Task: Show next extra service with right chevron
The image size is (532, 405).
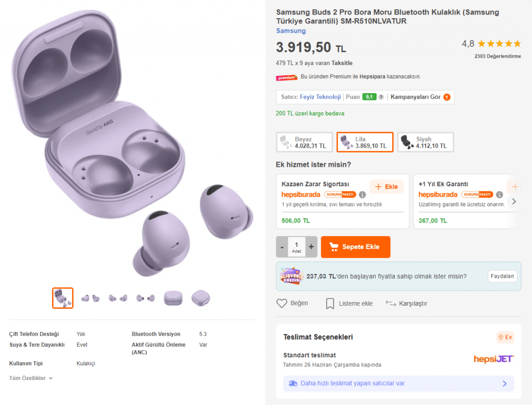Action: coord(514,201)
